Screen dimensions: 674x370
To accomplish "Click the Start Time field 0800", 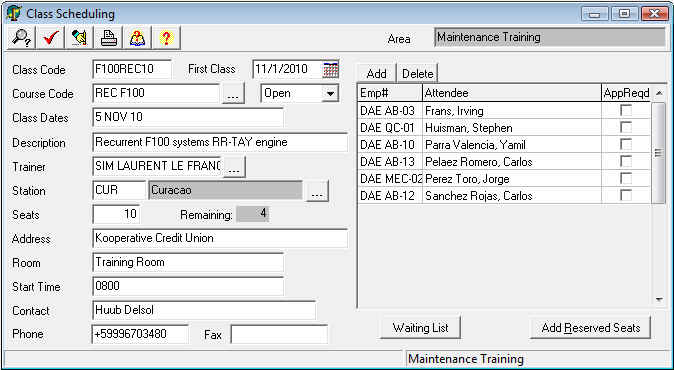I will point(188,286).
